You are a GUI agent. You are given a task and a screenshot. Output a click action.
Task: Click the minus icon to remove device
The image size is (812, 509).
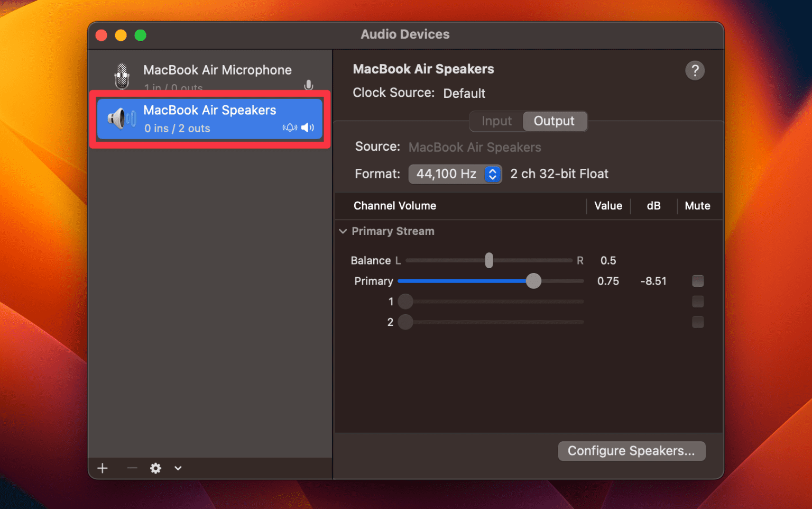[132, 468]
